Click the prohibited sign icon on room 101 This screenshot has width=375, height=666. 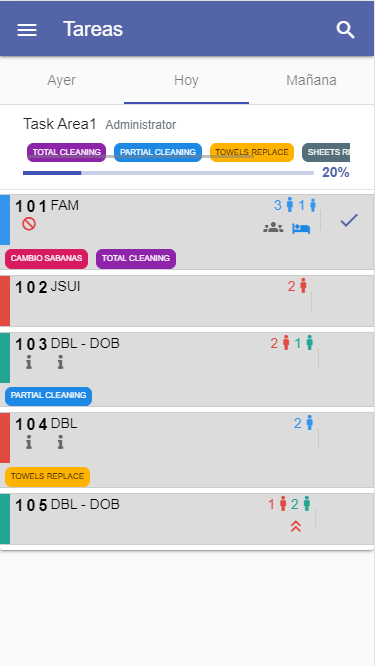(29, 224)
